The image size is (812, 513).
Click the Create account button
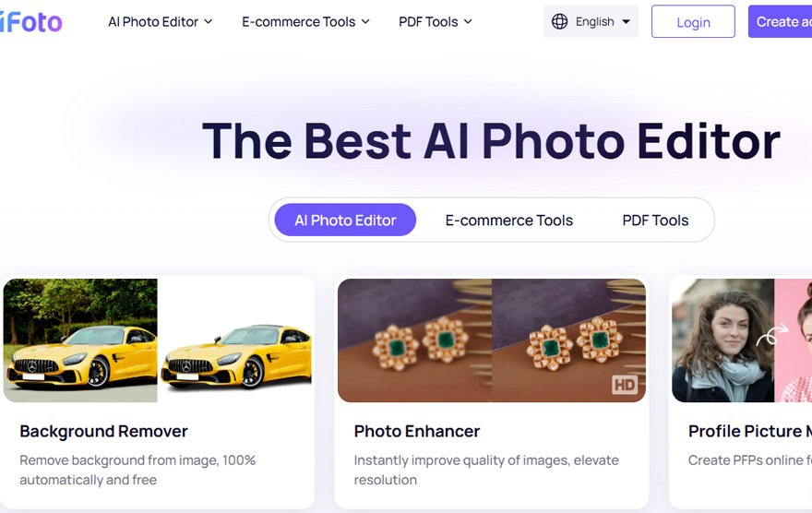(x=780, y=22)
